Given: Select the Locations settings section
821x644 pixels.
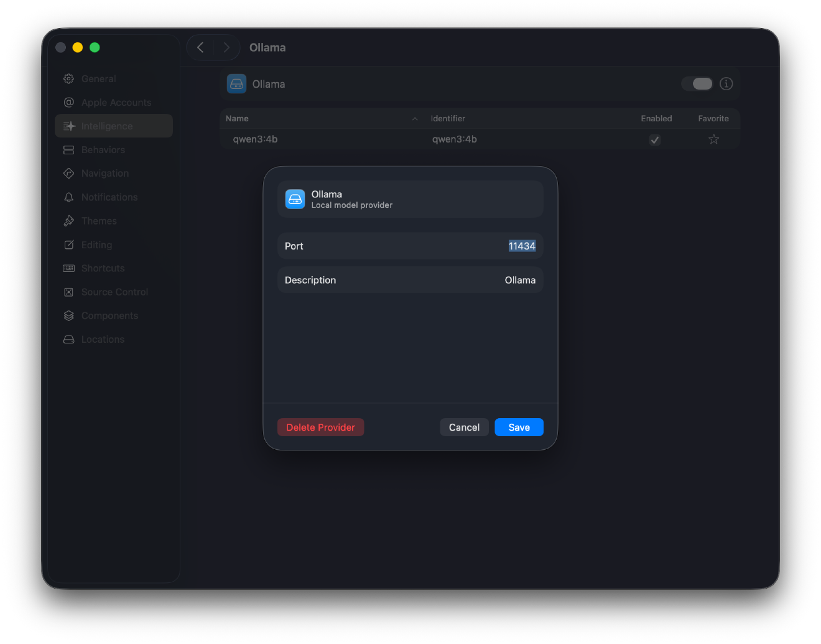Looking at the screenshot, I should [103, 339].
